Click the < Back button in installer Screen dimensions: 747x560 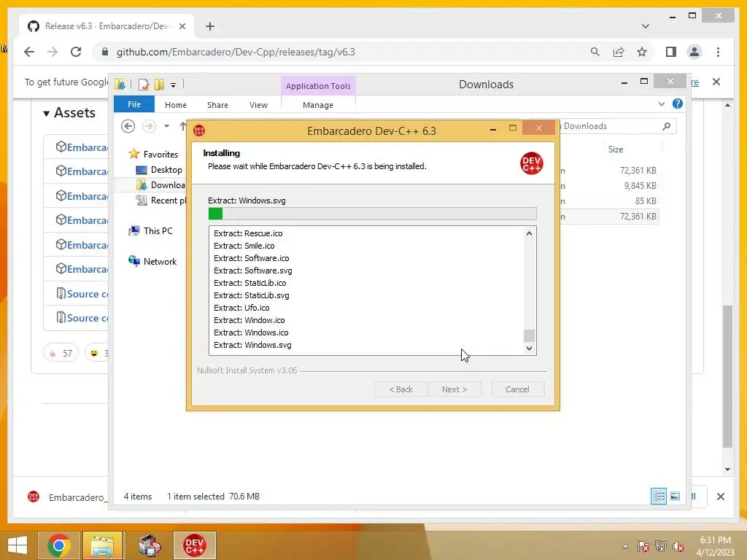click(x=400, y=389)
